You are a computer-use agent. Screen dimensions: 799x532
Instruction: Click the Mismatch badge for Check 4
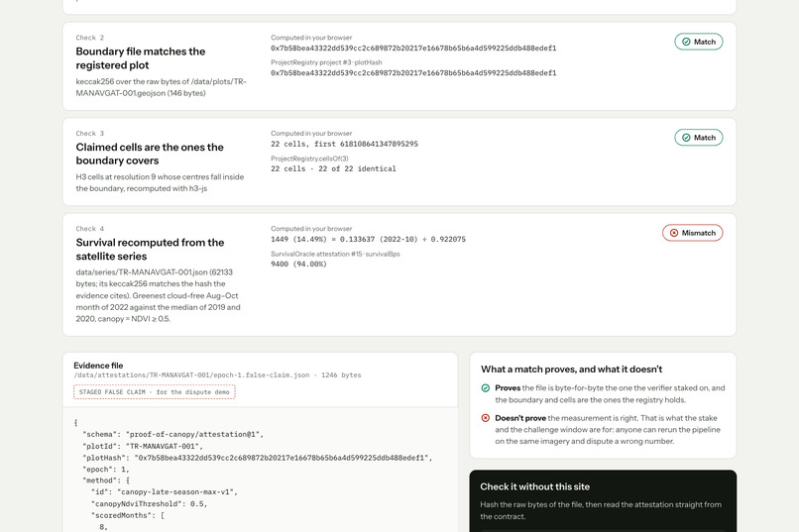[x=693, y=233]
